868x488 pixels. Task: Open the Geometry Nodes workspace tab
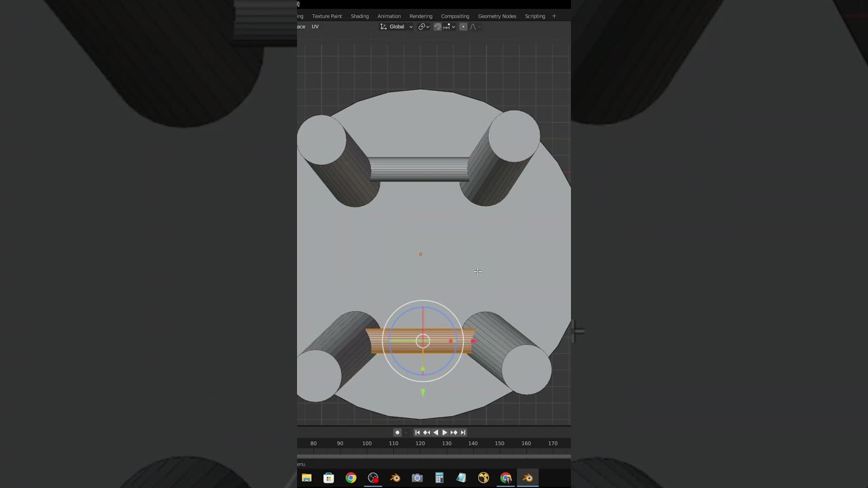coord(497,16)
